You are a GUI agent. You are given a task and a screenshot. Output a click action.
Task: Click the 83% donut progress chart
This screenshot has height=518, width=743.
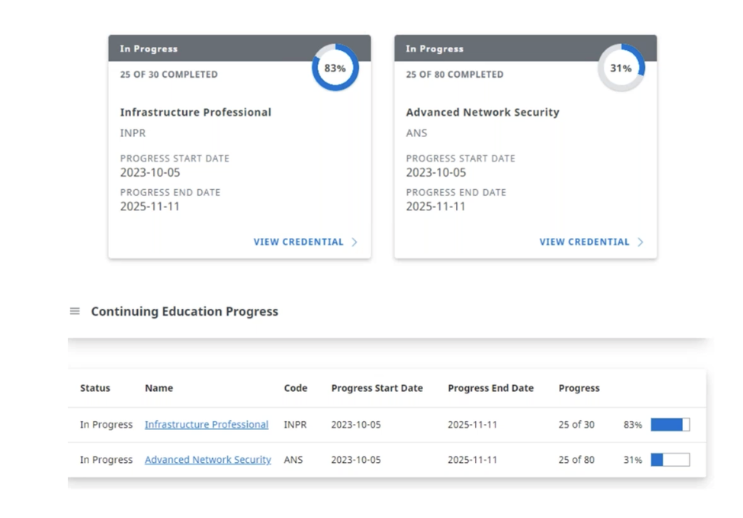point(335,68)
